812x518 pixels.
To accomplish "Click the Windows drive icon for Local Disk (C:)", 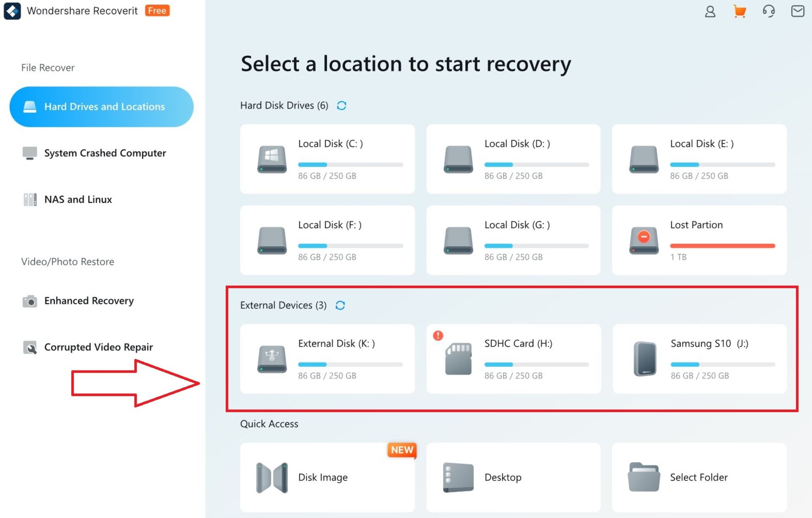I will 272,159.
